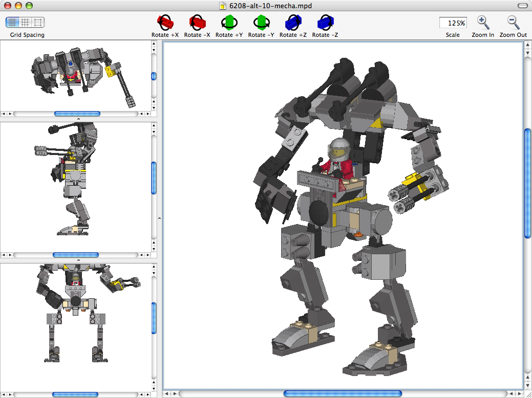
Task: Rotate the model around the -Y axis
Action: tap(261, 23)
